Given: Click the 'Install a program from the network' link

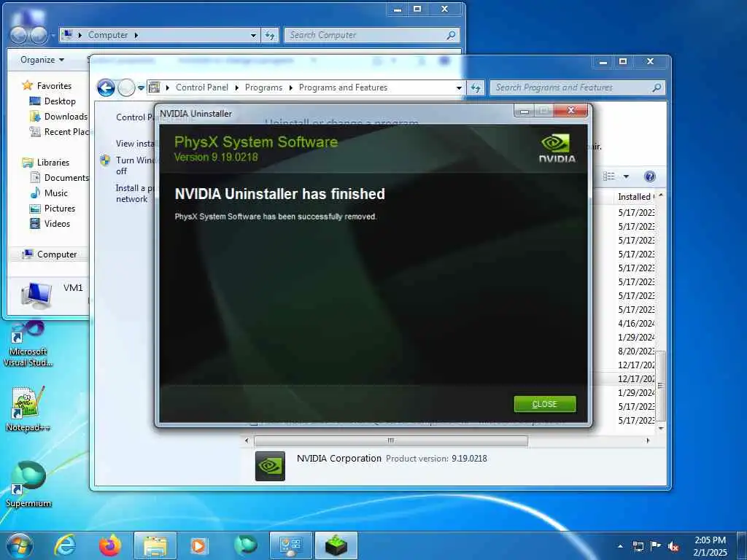Looking at the screenshot, I should pyautogui.click(x=135, y=193).
